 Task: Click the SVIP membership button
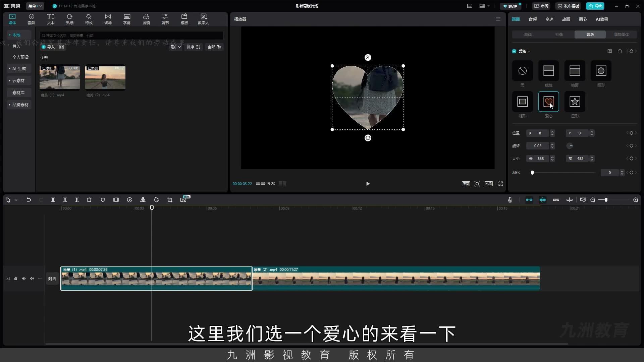511,6
